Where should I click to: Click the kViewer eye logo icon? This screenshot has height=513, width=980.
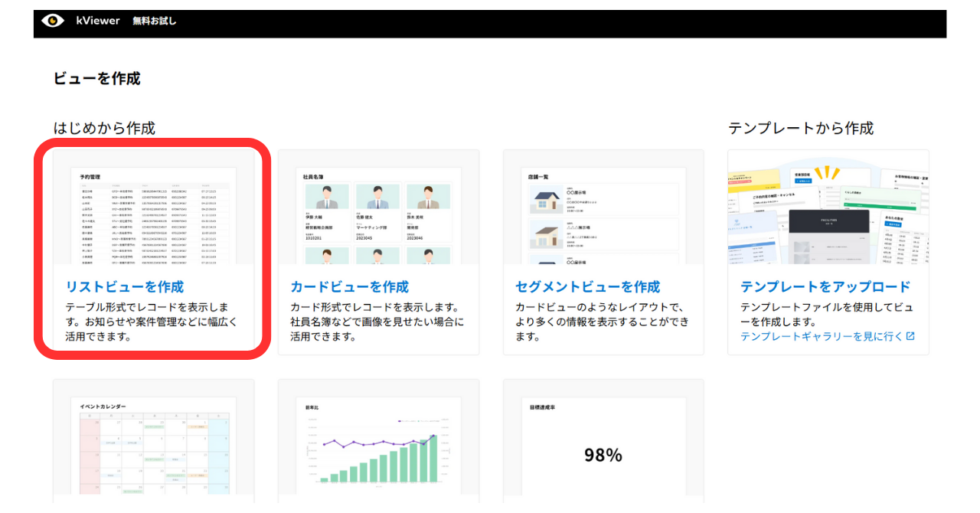(x=52, y=21)
